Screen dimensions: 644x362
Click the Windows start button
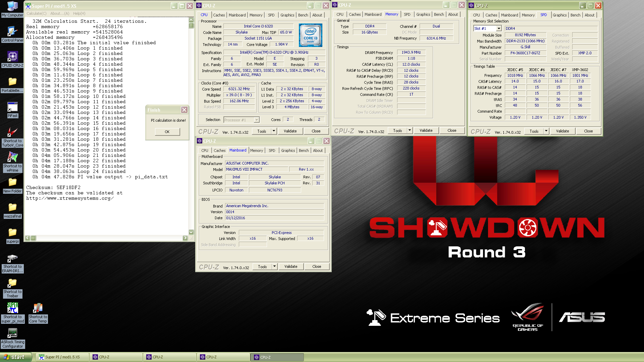coord(16,357)
